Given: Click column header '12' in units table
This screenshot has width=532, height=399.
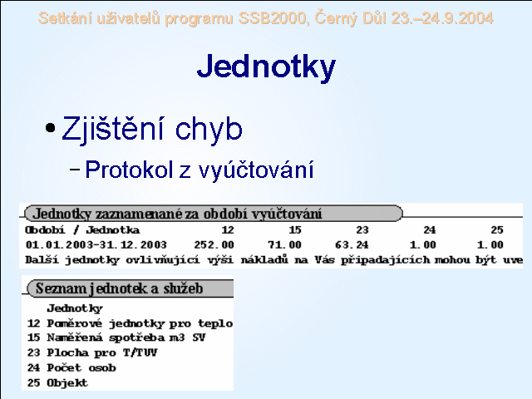Looking at the screenshot, I should (228, 230).
